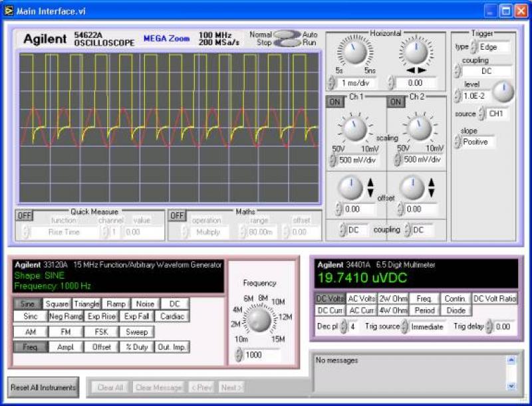Click the Ch1 offset knob
The image size is (532, 406).
tap(351, 187)
